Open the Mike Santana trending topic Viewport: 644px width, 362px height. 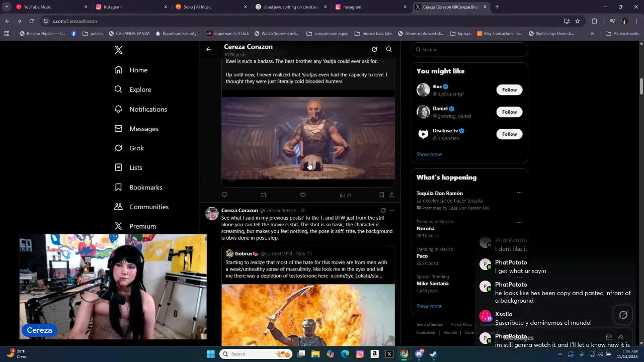pyautogui.click(x=433, y=284)
